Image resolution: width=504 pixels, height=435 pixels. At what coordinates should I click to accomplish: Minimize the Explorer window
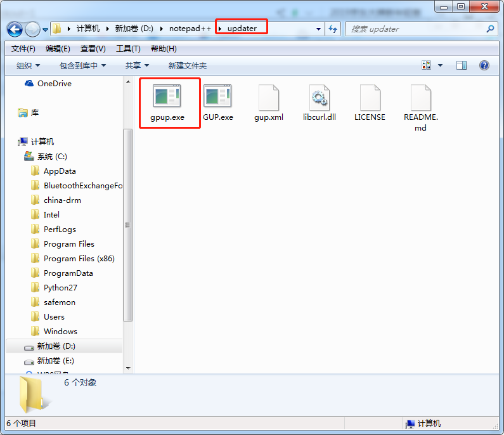click(444, 7)
